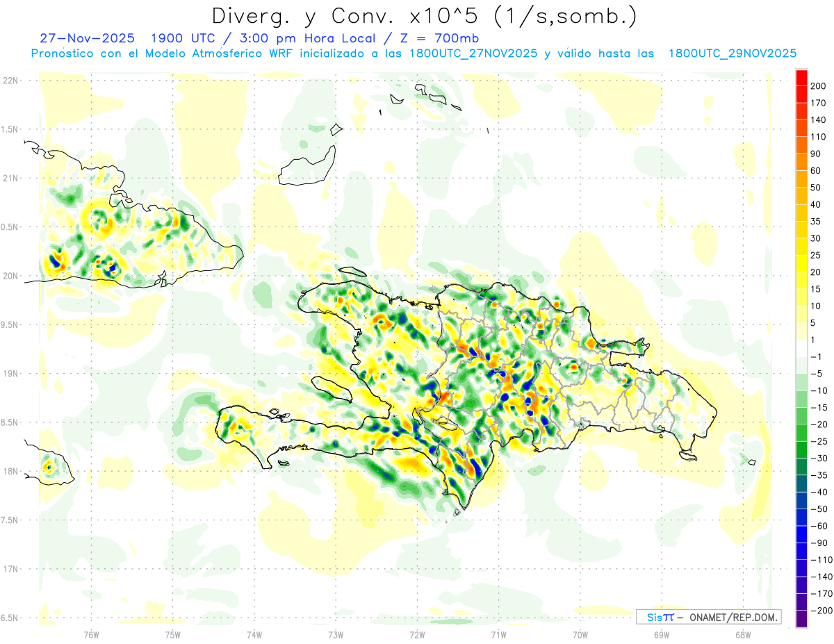The width and height of the screenshot is (834, 644).
Task: Click the colorbar label "-140"
Action: coord(821,577)
